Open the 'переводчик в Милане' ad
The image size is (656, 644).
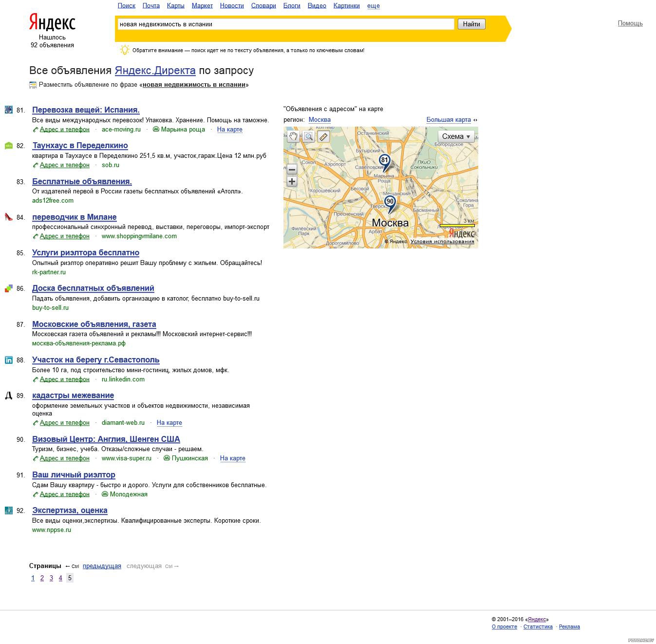[x=75, y=217]
